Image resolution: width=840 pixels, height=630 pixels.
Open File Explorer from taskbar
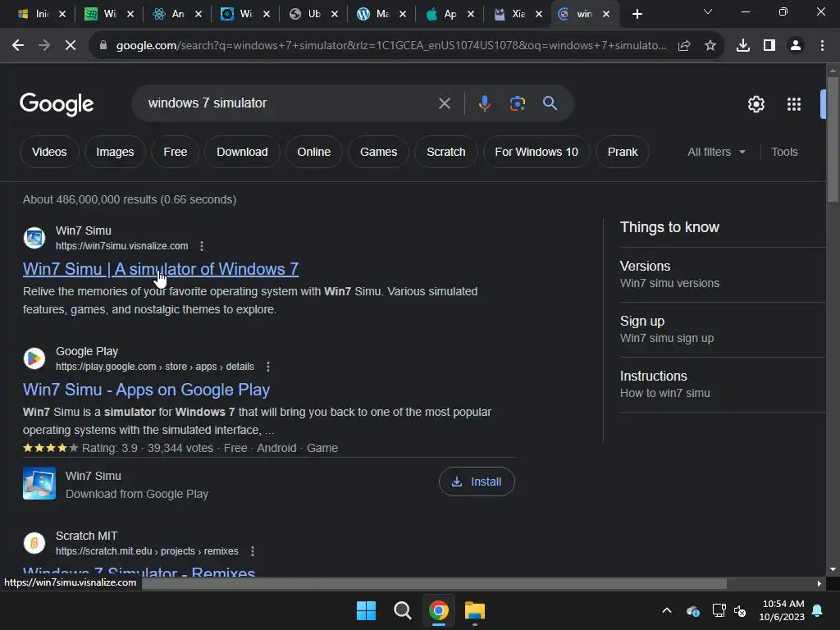coord(475,610)
